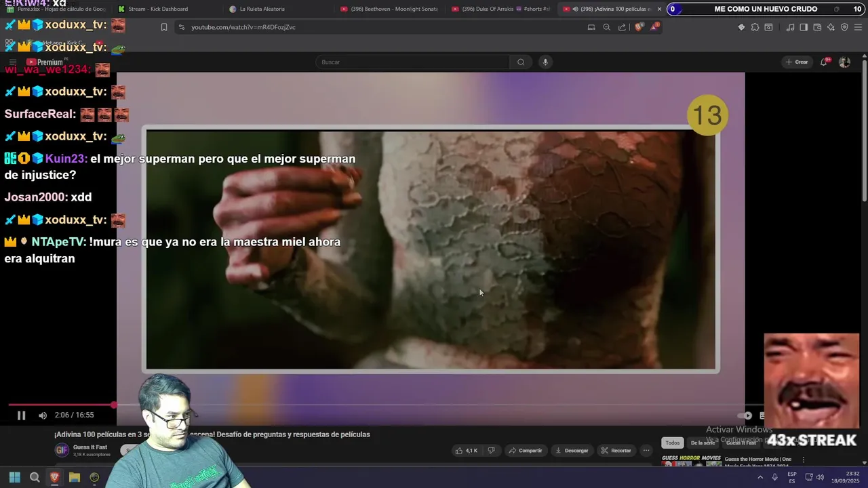Open the Brave Wallet icon
This screenshot has height=488, width=868.
(817, 27)
